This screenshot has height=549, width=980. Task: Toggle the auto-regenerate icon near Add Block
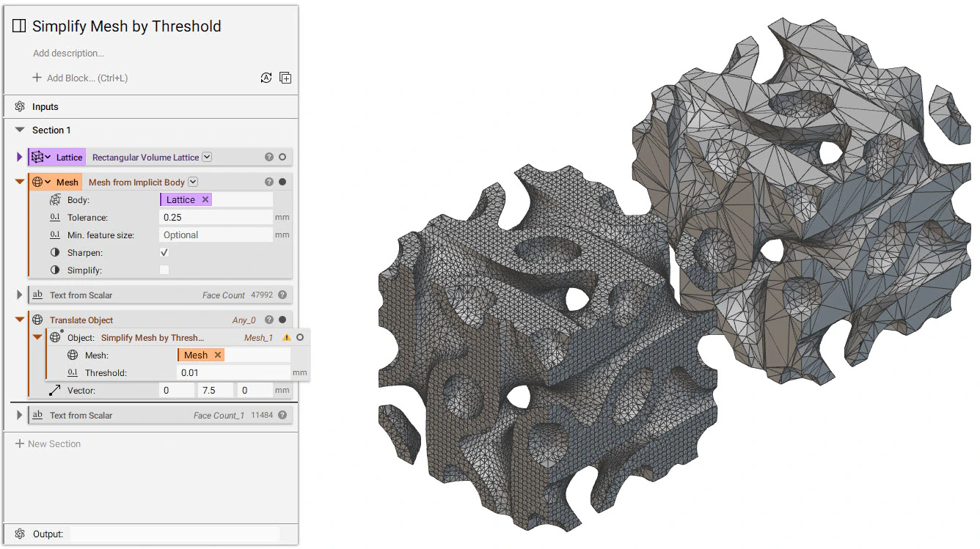point(266,78)
